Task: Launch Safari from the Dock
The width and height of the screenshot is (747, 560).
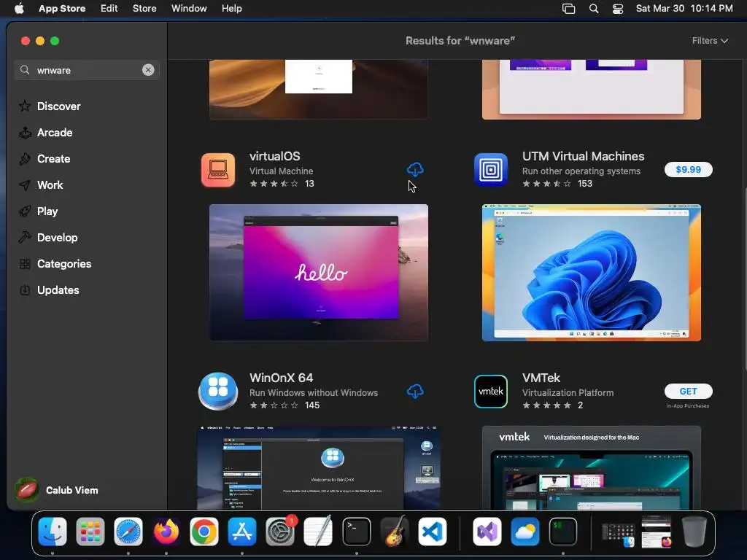Action: tap(128, 532)
